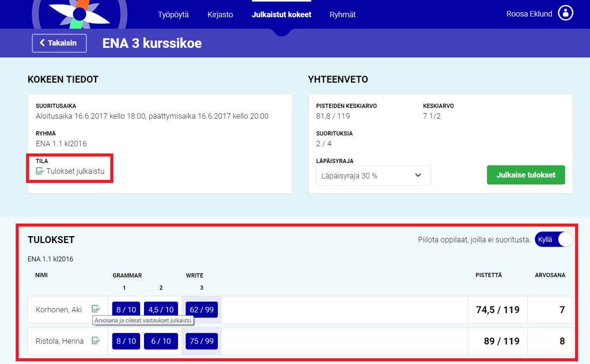Open Korhonen's write score 62 / 99
This screenshot has height=364, width=590.
(202, 309)
